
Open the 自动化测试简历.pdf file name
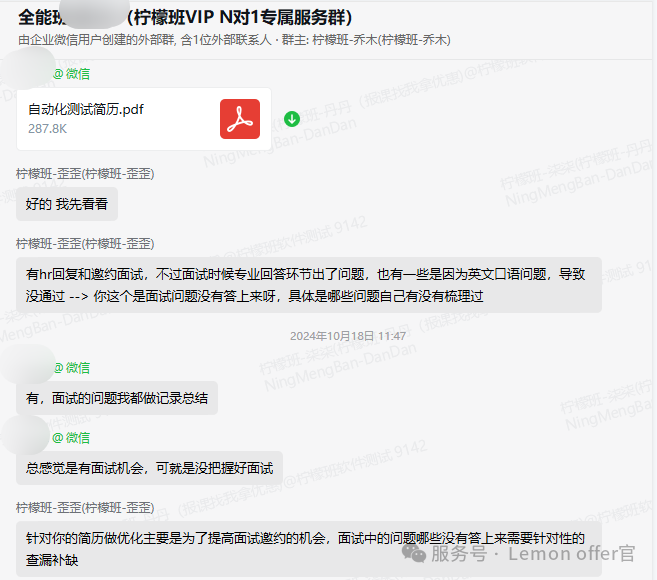(85, 109)
